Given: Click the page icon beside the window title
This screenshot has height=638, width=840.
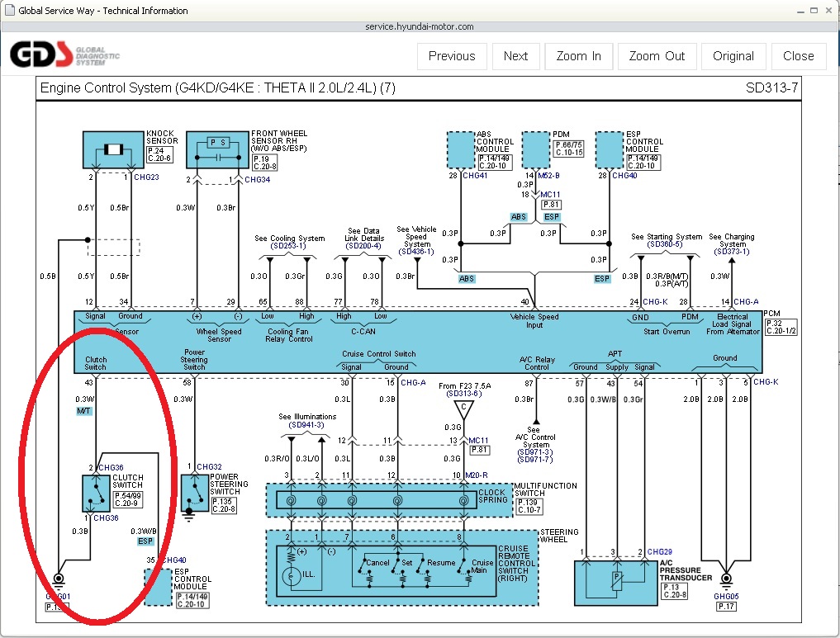Looking at the screenshot, I should tap(9, 10).
